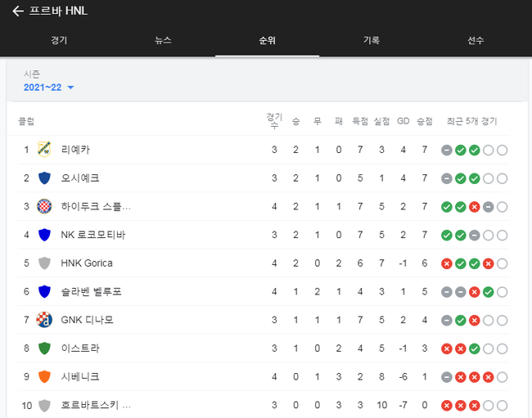Image resolution: width=532 pixels, height=418 pixels.
Task: Switch to the 경기 tab
Action: pyautogui.click(x=59, y=40)
